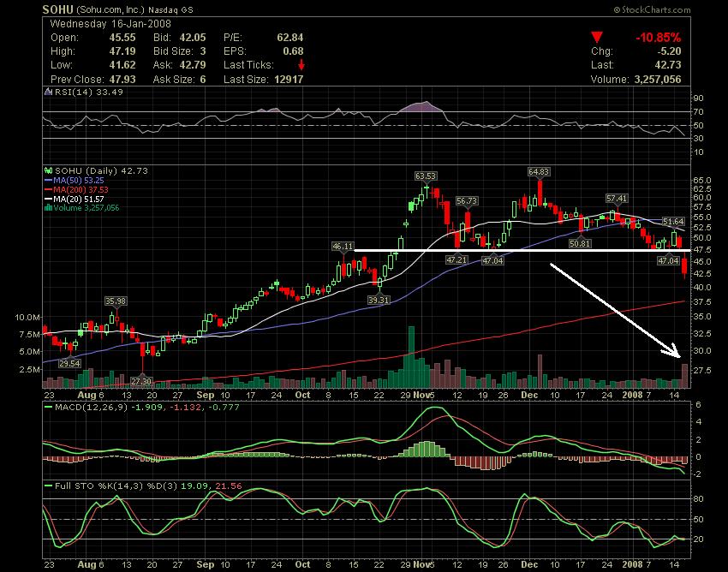The width and height of the screenshot is (728, 572).
Task: Click the 'SOHU (Daily) 42.73' legend
Action: (x=101, y=171)
